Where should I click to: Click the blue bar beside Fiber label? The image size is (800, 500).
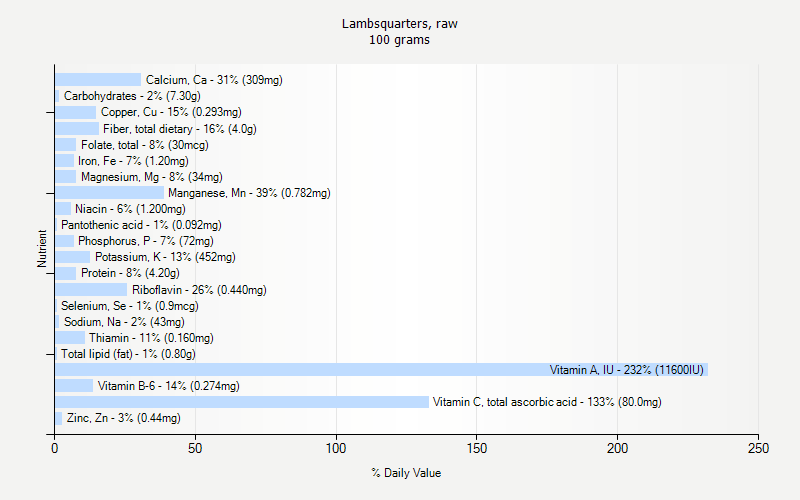(77, 129)
